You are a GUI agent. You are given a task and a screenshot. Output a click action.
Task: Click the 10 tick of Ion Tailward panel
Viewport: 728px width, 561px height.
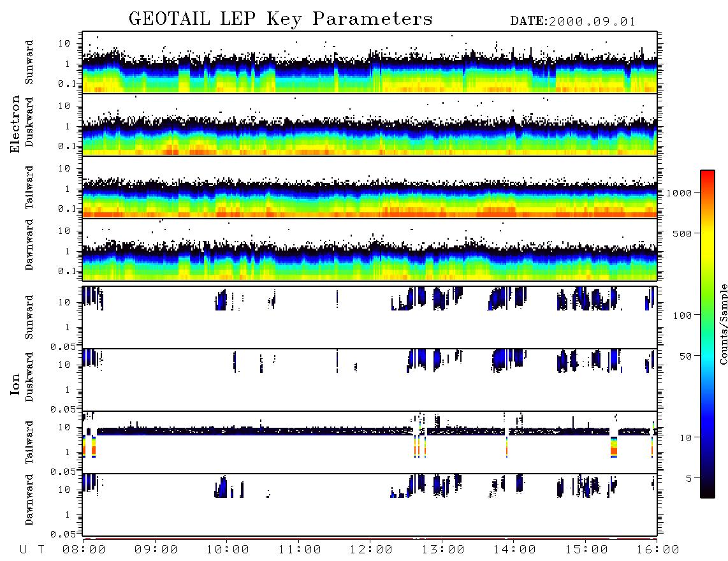64,427
